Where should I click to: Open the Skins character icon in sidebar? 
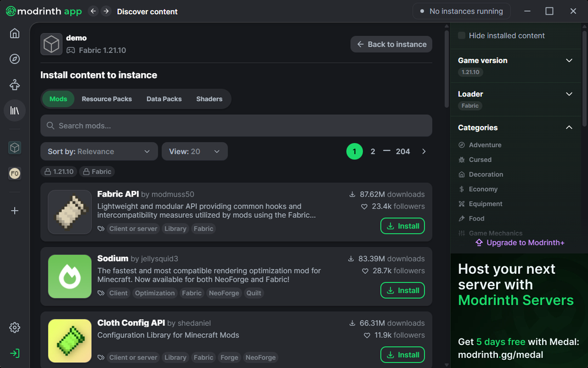pyautogui.click(x=15, y=85)
